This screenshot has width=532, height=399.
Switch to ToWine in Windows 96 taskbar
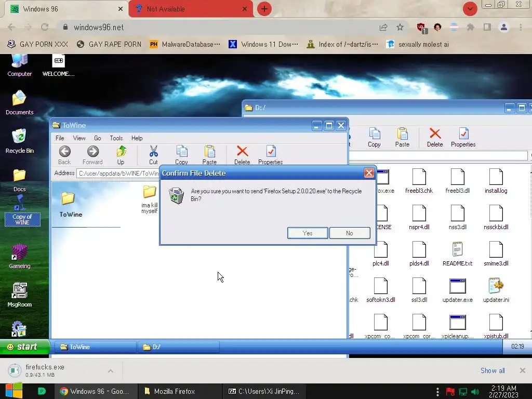tap(96, 347)
